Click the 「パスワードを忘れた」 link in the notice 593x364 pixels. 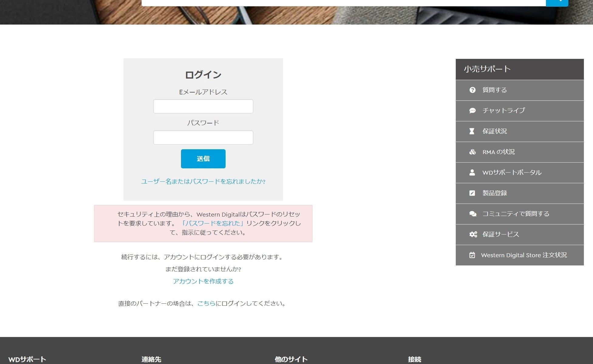[213, 223]
